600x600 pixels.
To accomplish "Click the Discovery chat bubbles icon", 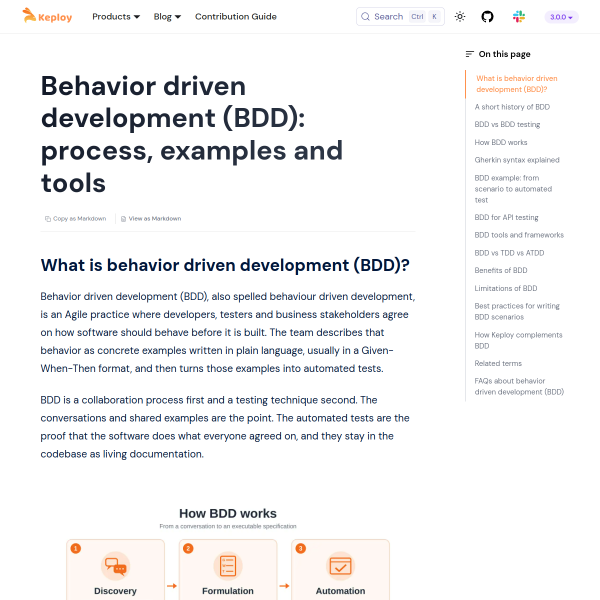I will [x=116, y=566].
